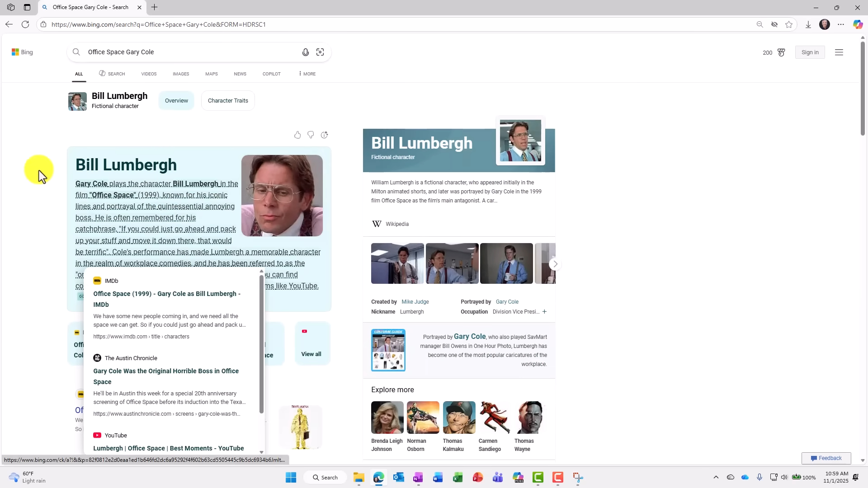Open visual search camera icon
The height and width of the screenshot is (488, 868).
320,52
